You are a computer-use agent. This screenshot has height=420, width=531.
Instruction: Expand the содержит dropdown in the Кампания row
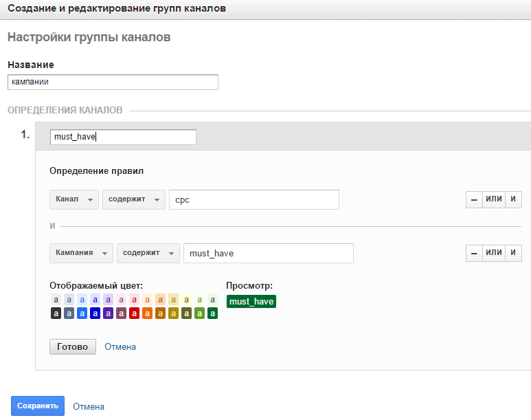[x=148, y=253]
